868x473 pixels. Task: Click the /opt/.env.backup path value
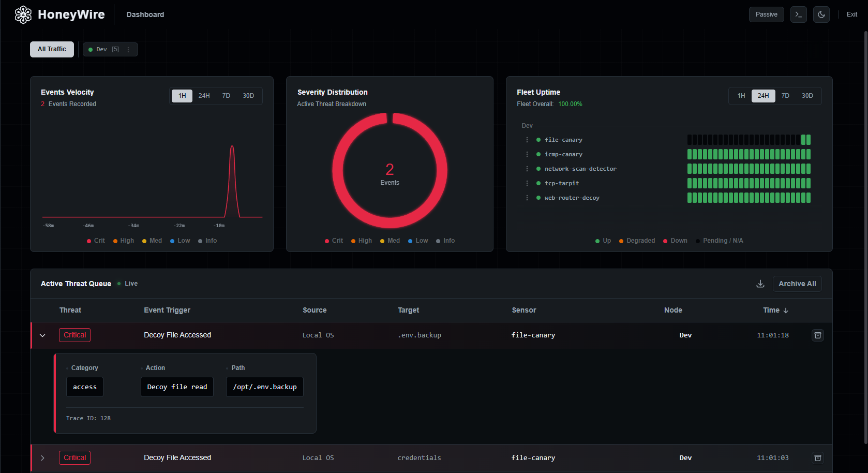[265, 387]
